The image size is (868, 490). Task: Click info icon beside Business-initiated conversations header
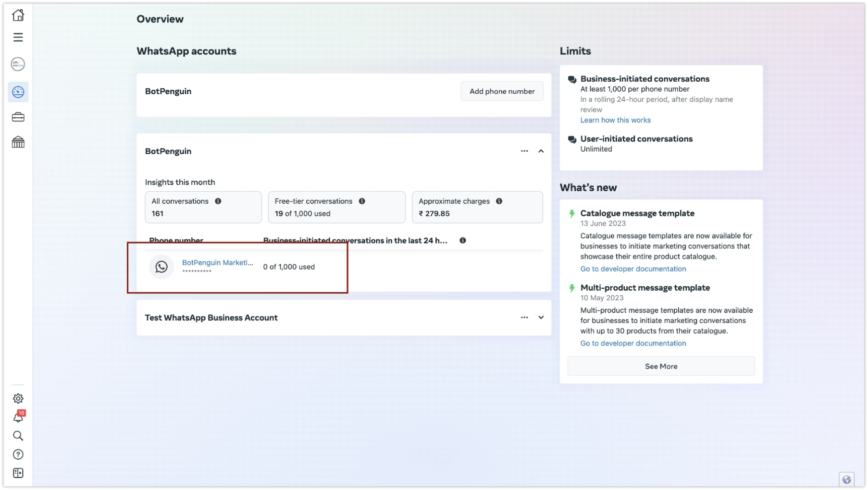click(463, 241)
